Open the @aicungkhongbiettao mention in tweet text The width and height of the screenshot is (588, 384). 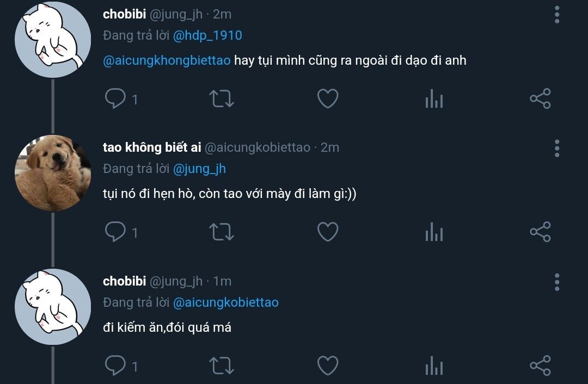pyautogui.click(x=167, y=60)
